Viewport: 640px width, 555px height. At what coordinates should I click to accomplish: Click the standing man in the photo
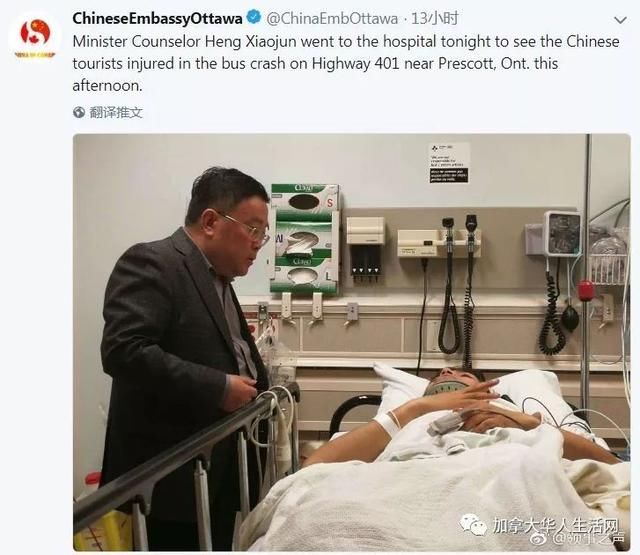[x=184, y=355]
